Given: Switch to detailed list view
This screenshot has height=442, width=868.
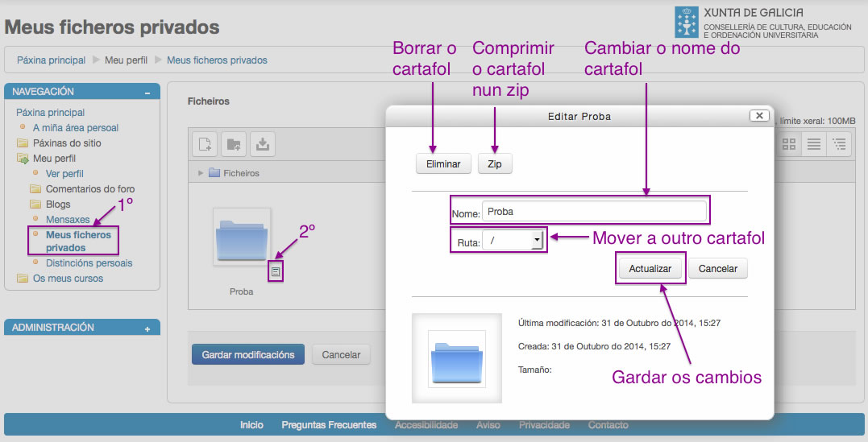Looking at the screenshot, I should point(814,144).
